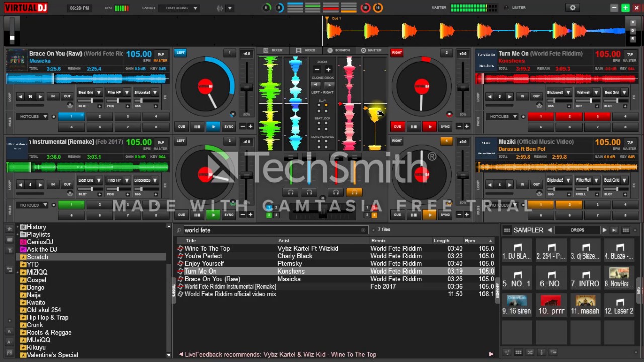Open HOTCUES pad mode dropdown on red deck
644x362 pixels.
502,117
